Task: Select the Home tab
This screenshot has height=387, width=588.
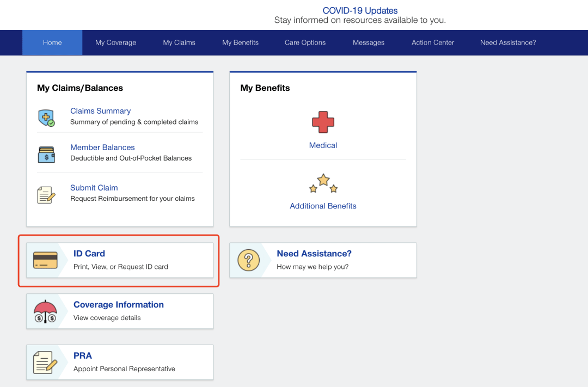Action: (52, 42)
